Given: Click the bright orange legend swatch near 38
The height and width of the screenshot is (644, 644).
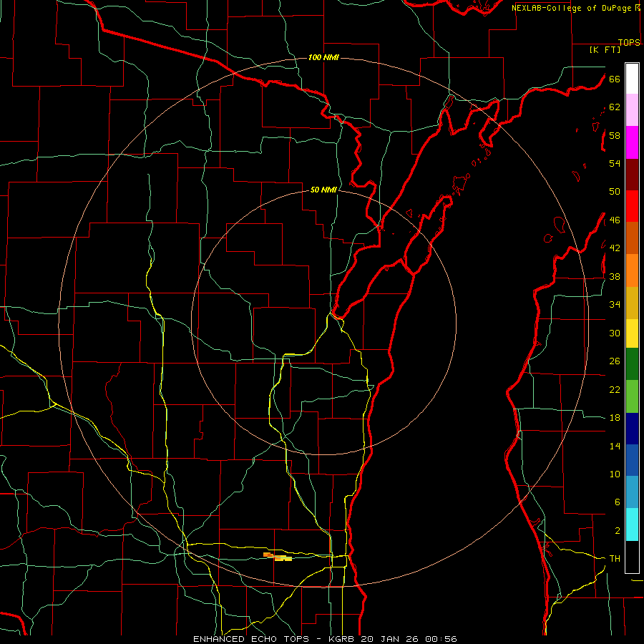Looking at the screenshot, I should click(x=632, y=270).
